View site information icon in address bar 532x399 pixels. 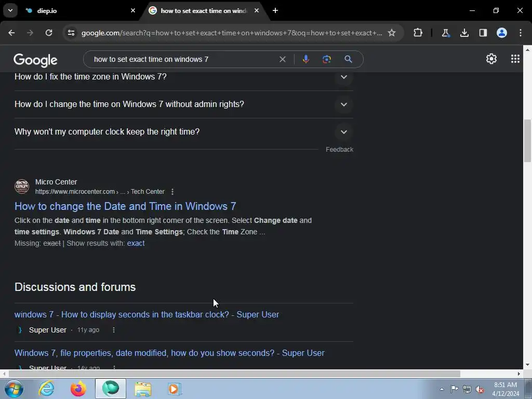(71, 33)
